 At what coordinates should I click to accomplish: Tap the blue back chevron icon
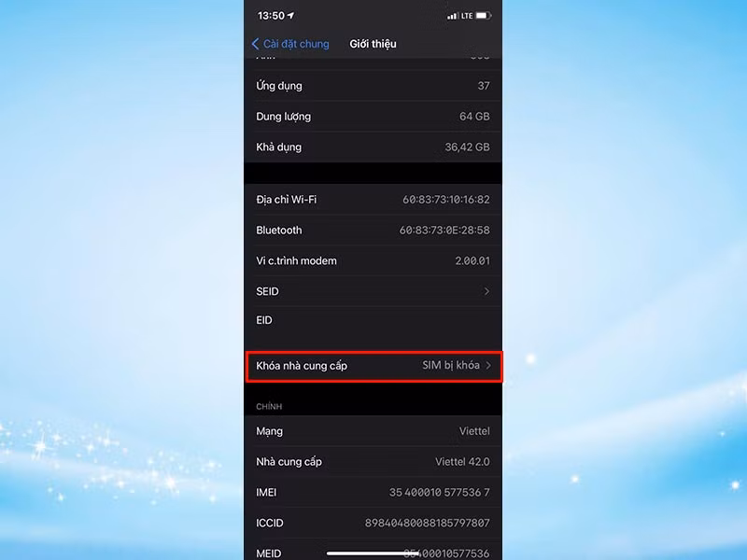tap(255, 44)
